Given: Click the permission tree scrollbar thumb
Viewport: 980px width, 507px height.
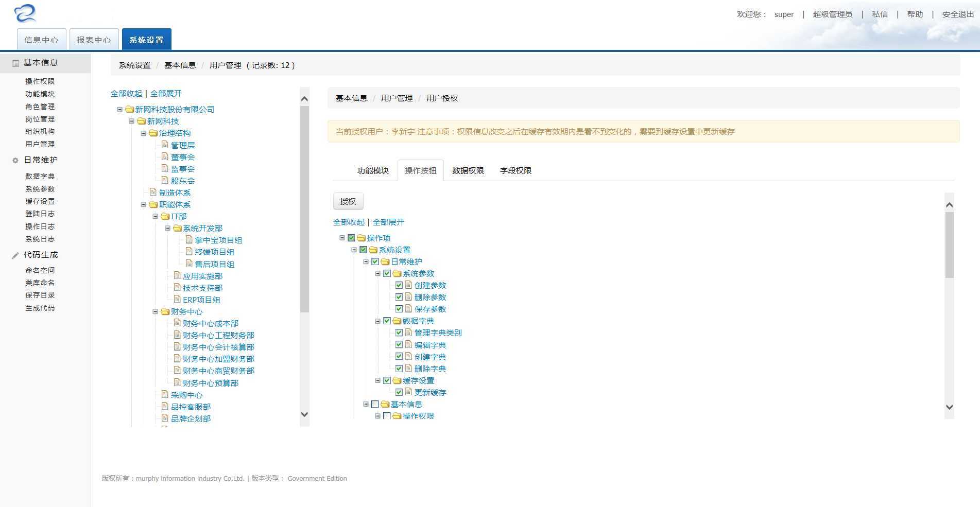Looking at the screenshot, I should 950,245.
